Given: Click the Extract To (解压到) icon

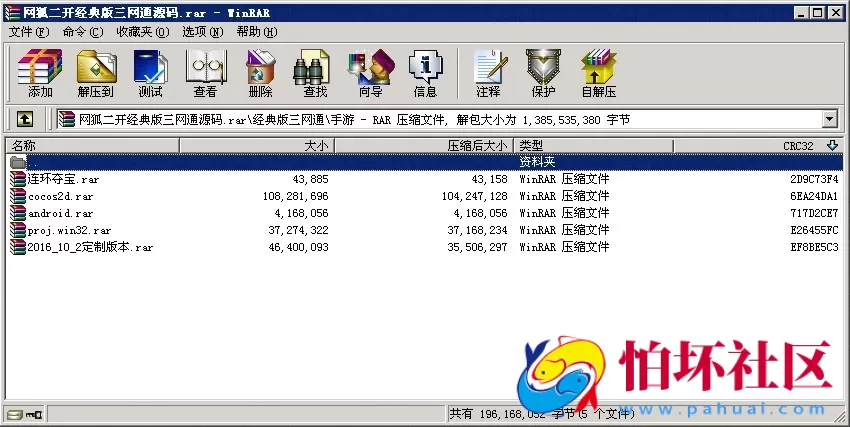Looking at the screenshot, I should coord(96,73).
